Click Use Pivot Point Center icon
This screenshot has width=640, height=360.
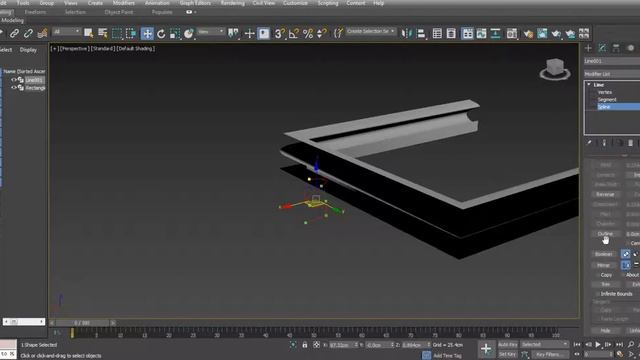click(233, 33)
